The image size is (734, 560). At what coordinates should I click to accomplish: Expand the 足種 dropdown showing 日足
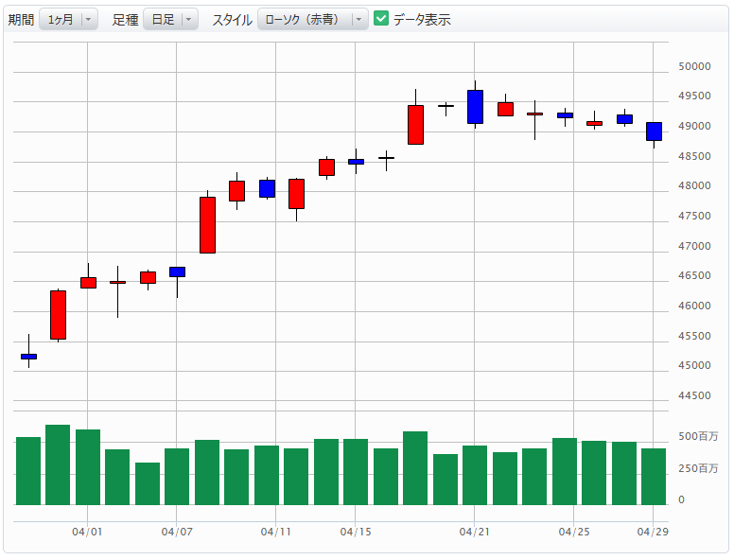[x=170, y=19]
